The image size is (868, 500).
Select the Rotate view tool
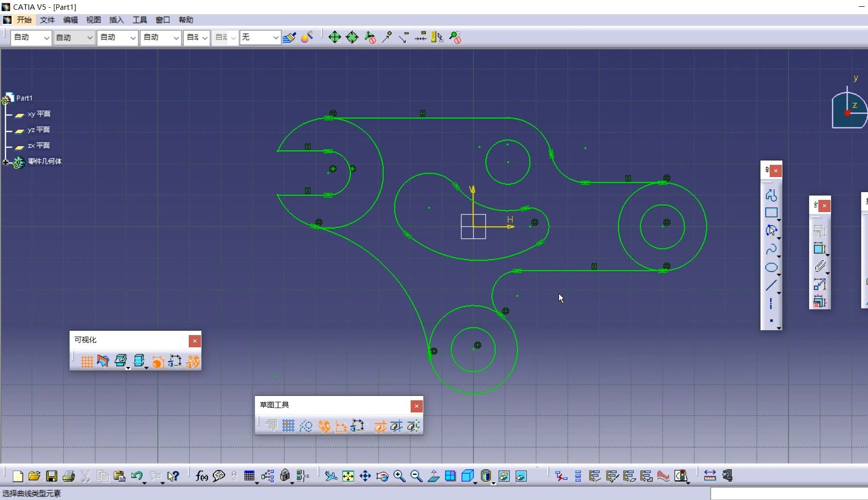382,476
